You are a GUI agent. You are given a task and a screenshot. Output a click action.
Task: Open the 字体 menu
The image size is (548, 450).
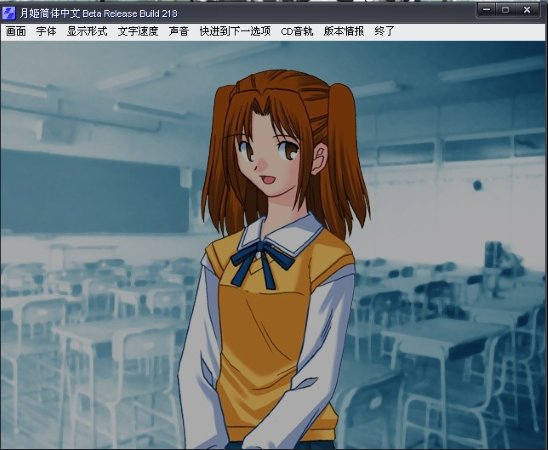46,31
